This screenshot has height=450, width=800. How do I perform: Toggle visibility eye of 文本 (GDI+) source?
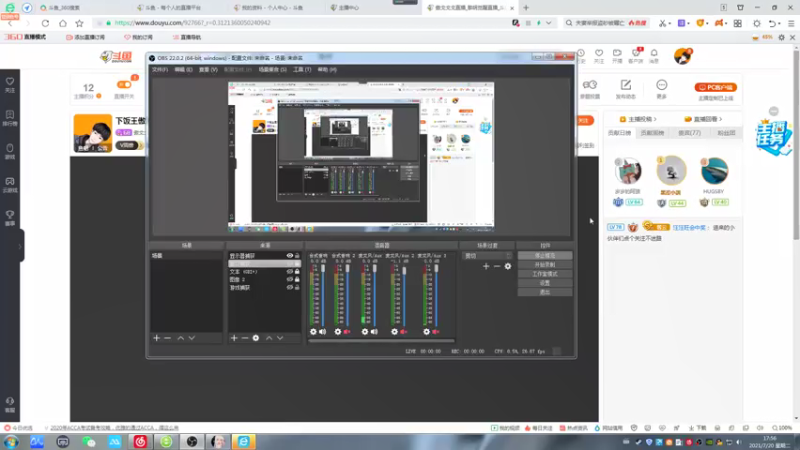coord(289,271)
